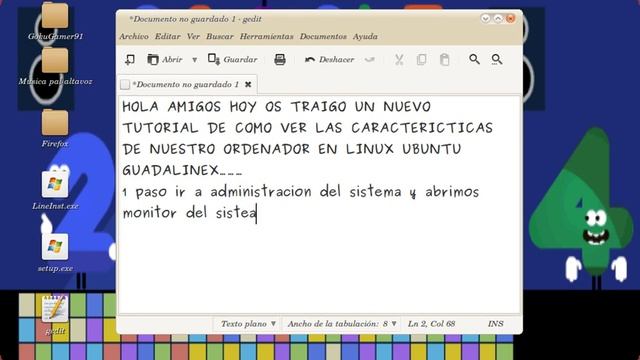Screen dimensions: 640x360
Task: Undo last action with Deshacer
Action: 329,60
